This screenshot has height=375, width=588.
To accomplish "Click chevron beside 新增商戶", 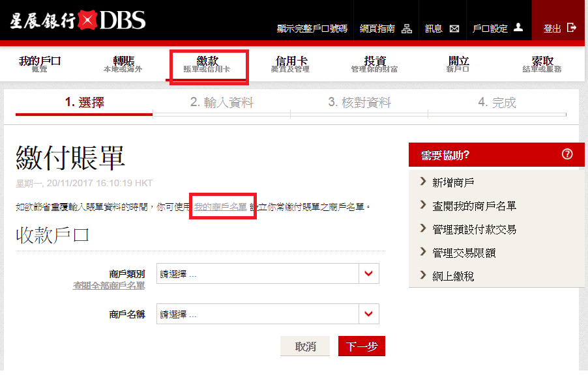I will tap(423, 182).
